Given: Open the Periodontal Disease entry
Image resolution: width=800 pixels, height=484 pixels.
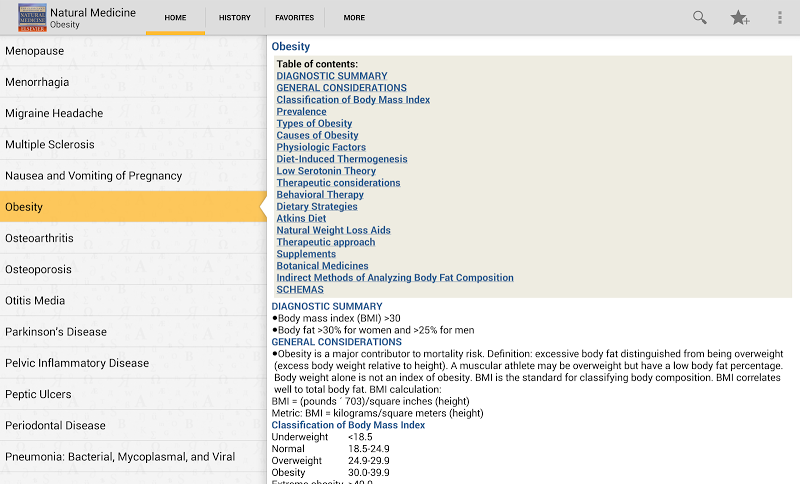Looking at the screenshot, I should point(133,425).
